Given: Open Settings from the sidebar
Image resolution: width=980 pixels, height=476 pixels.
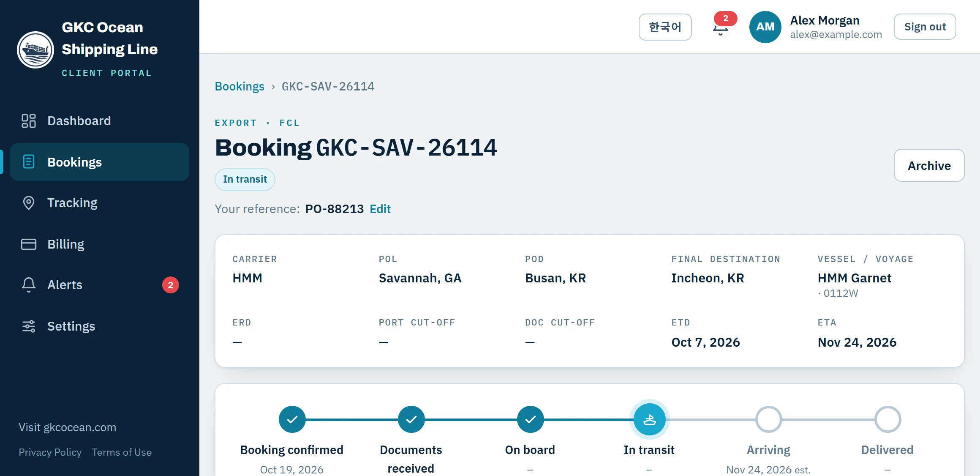Looking at the screenshot, I should [100, 326].
